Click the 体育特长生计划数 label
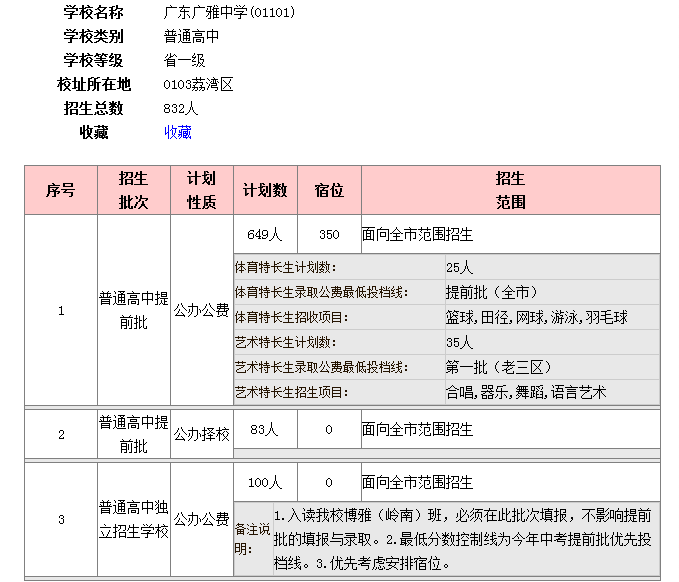The height and width of the screenshot is (582, 679). click(x=285, y=267)
